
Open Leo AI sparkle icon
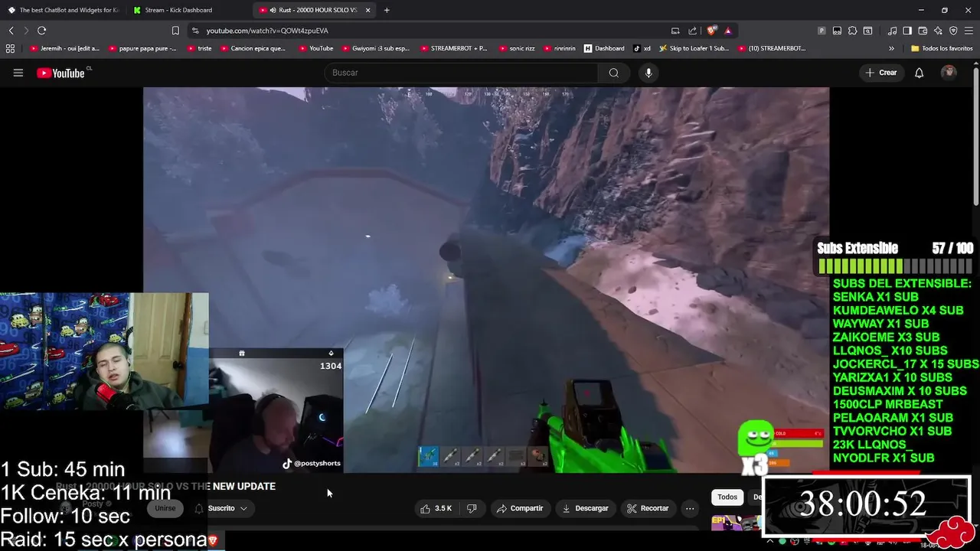pos(938,31)
